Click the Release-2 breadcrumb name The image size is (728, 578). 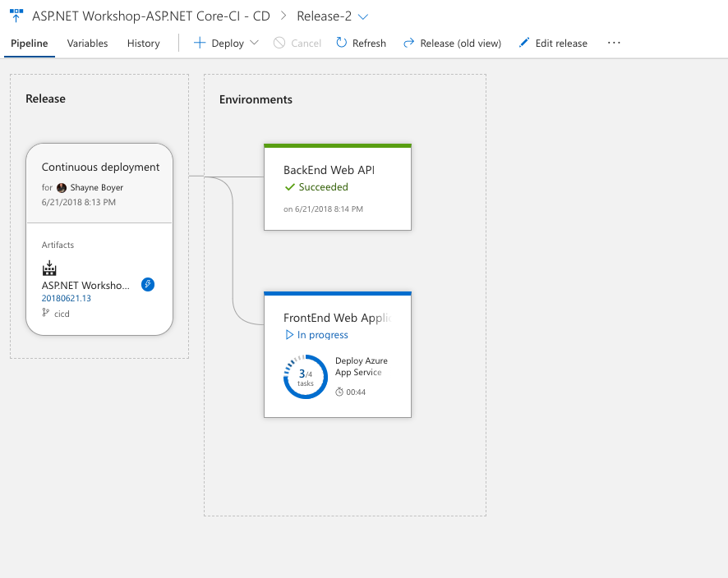click(x=324, y=16)
